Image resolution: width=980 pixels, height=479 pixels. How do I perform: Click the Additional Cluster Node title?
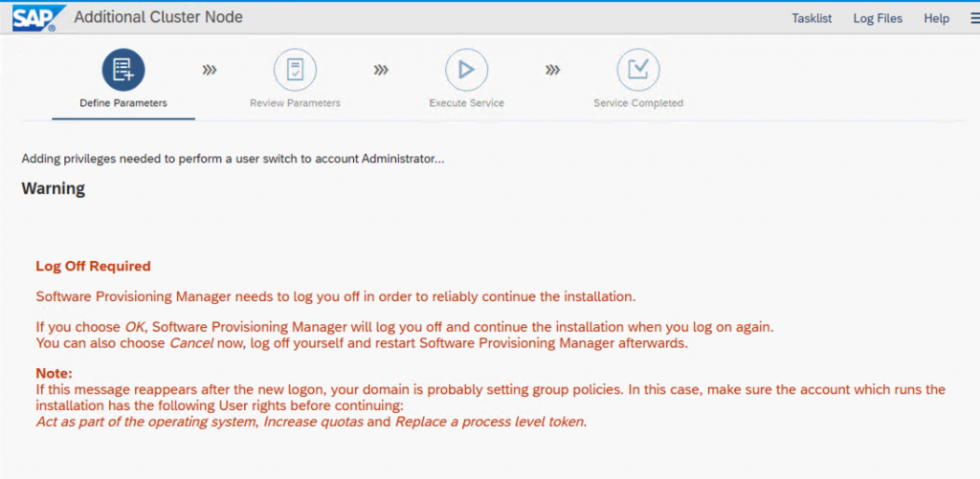(158, 17)
